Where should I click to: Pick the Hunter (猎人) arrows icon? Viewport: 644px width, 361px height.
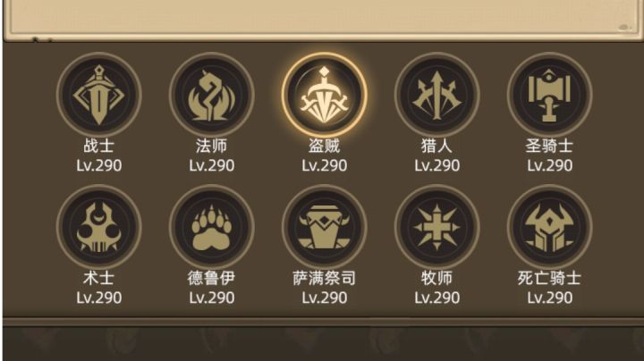tap(437, 95)
